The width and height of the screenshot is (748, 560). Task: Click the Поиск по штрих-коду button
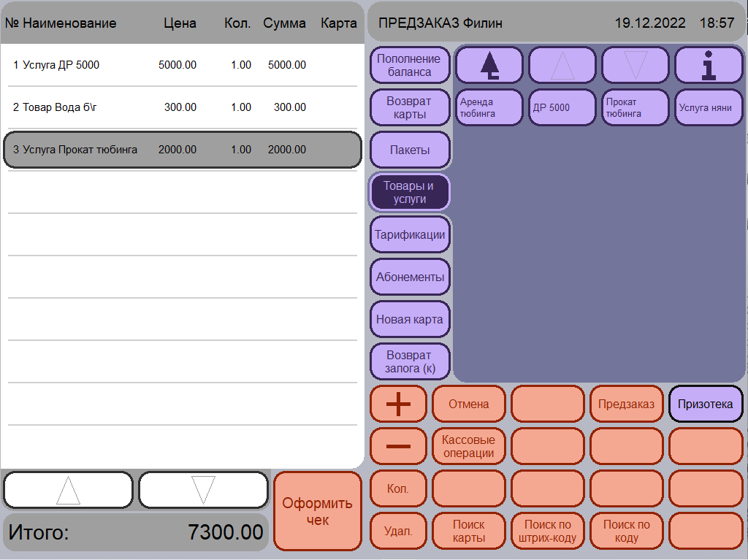coord(548,532)
